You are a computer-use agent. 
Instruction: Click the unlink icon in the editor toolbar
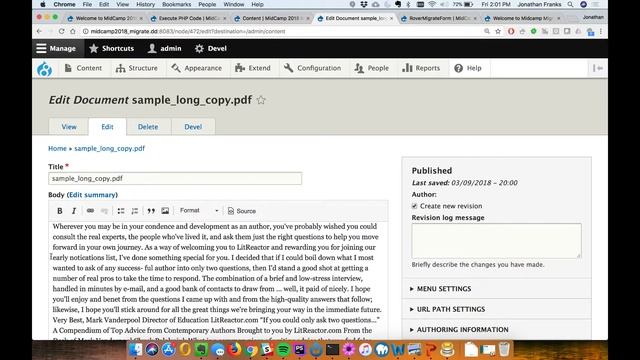click(x=104, y=211)
